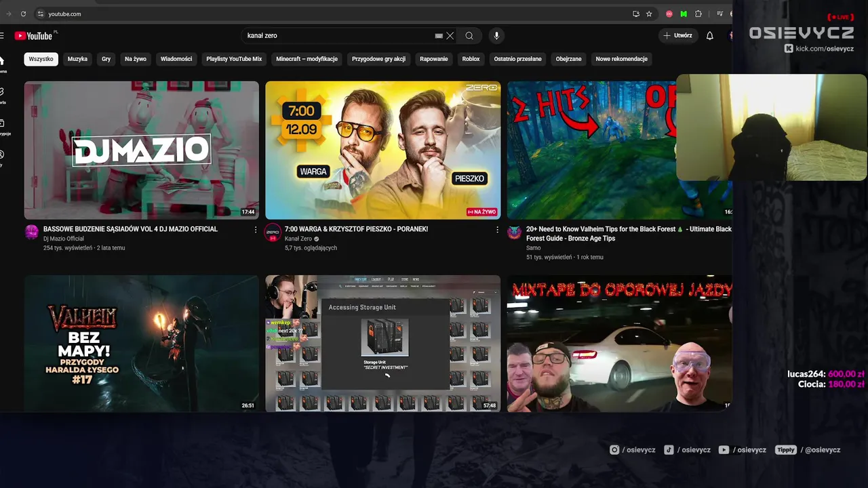Open the browser extensions puzzle icon
868x488 pixels.
coord(698,14)
